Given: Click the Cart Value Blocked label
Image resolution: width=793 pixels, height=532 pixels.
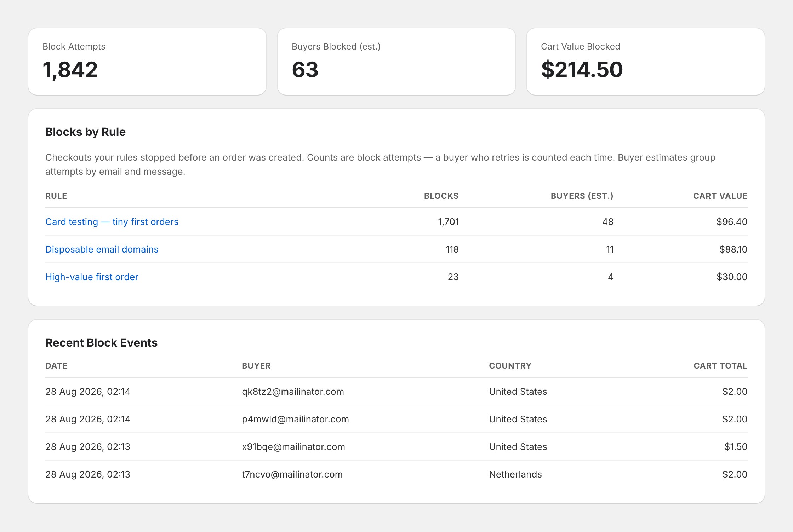Looking at the screenshot, I should [581, 46].
